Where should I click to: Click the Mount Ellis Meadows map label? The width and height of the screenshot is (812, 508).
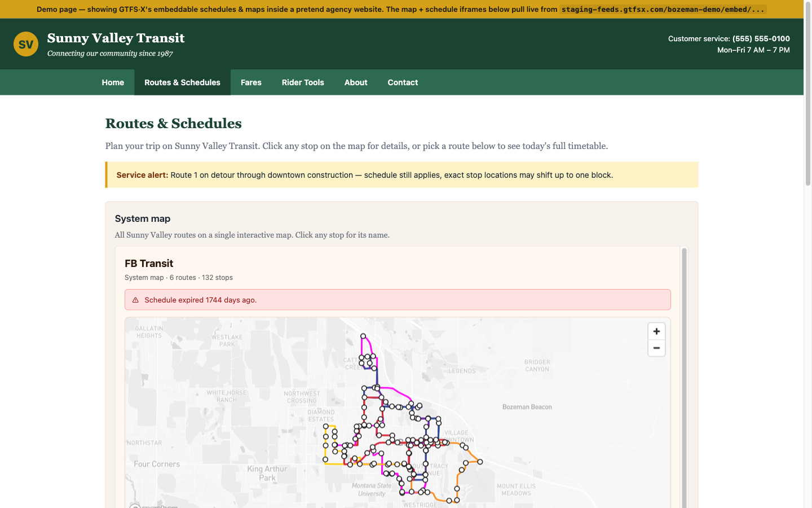517,489
